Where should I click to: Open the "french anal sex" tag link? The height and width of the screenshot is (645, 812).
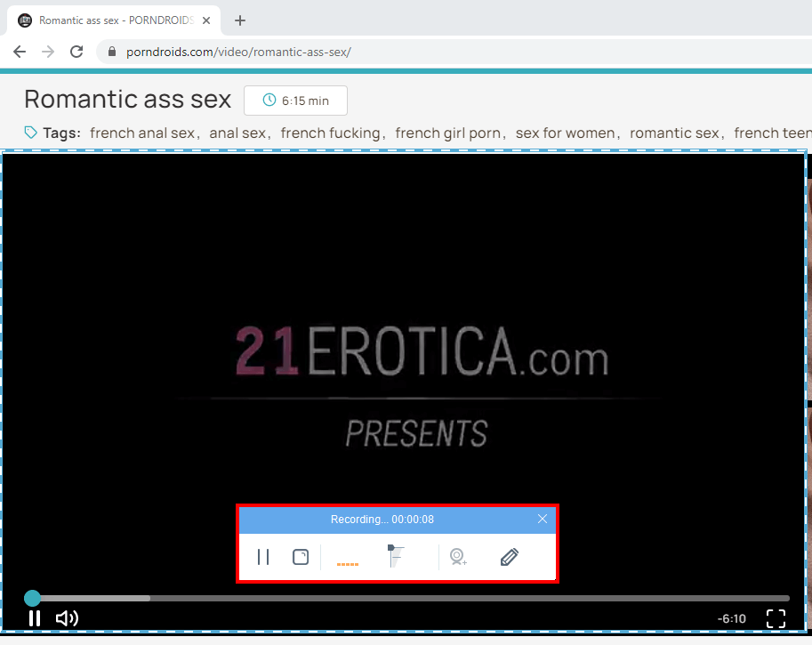pos(142,133)
